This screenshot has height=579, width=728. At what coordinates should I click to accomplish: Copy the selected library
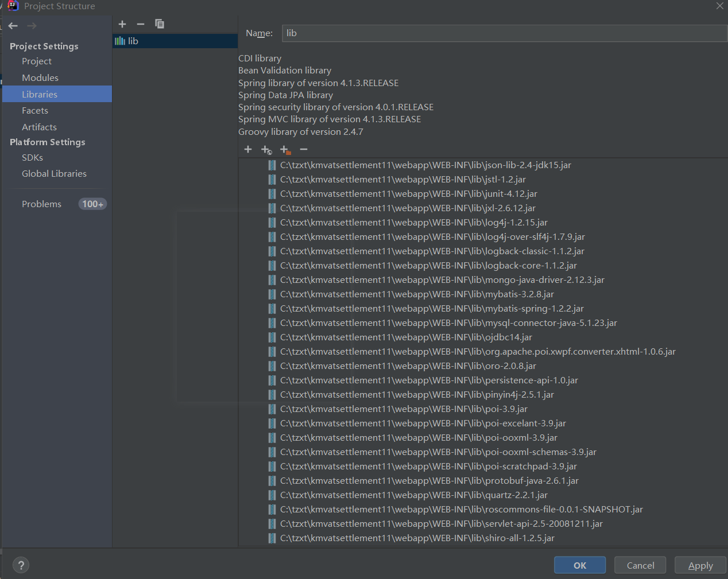coord(160,24)
